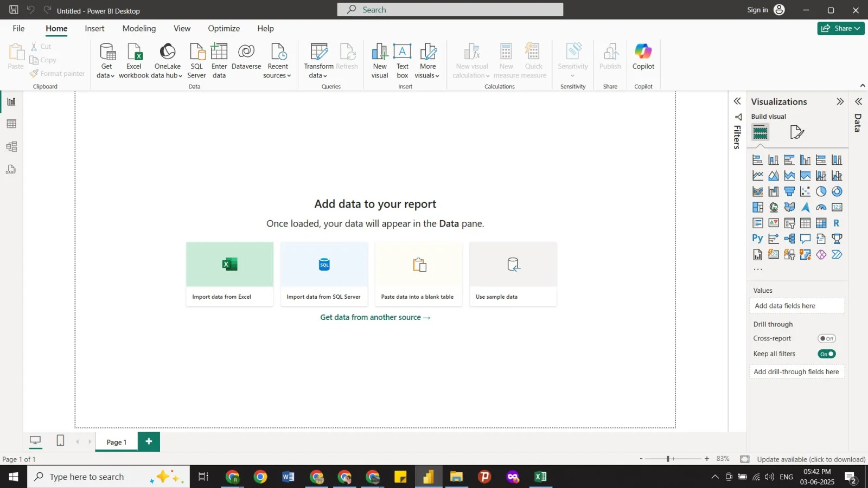Select the Power Apps visual
868x488 pixels.
click(821, 254)
